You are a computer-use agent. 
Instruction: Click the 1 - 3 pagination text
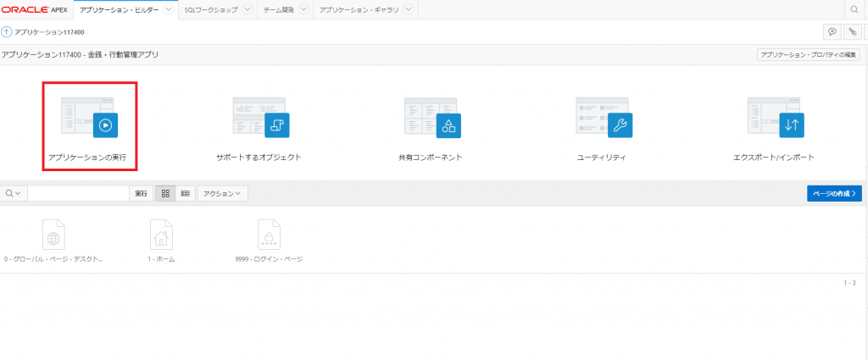point(849,283)
